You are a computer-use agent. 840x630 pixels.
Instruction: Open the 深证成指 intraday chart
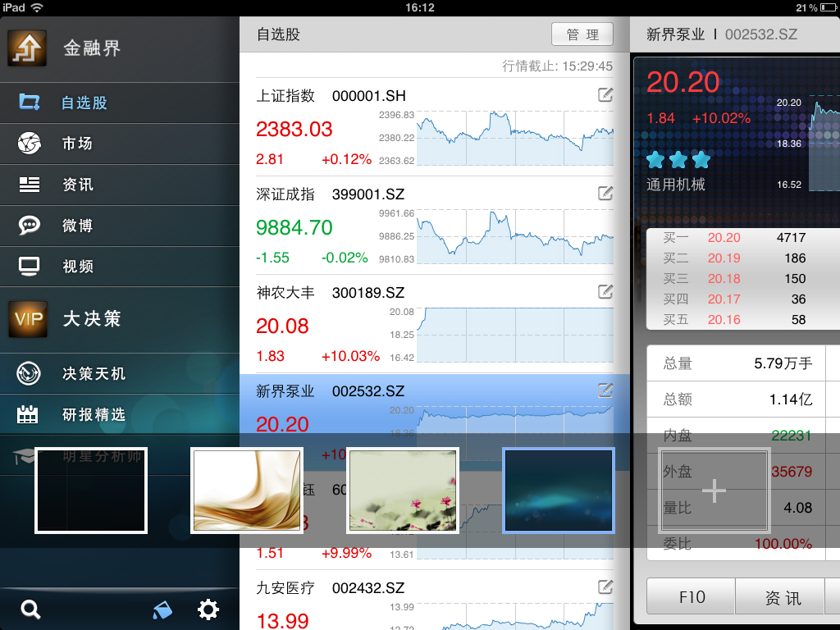click(515, 236)
